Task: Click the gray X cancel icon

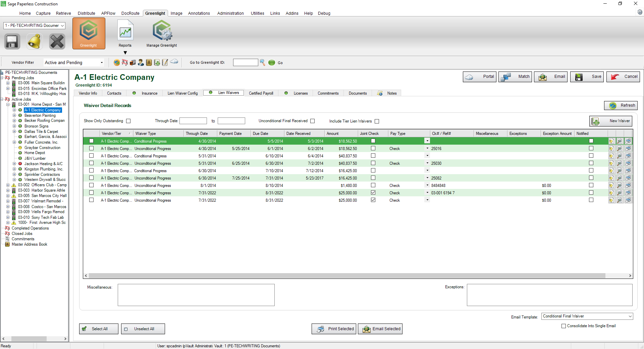Action: click(x=57, y=42)
